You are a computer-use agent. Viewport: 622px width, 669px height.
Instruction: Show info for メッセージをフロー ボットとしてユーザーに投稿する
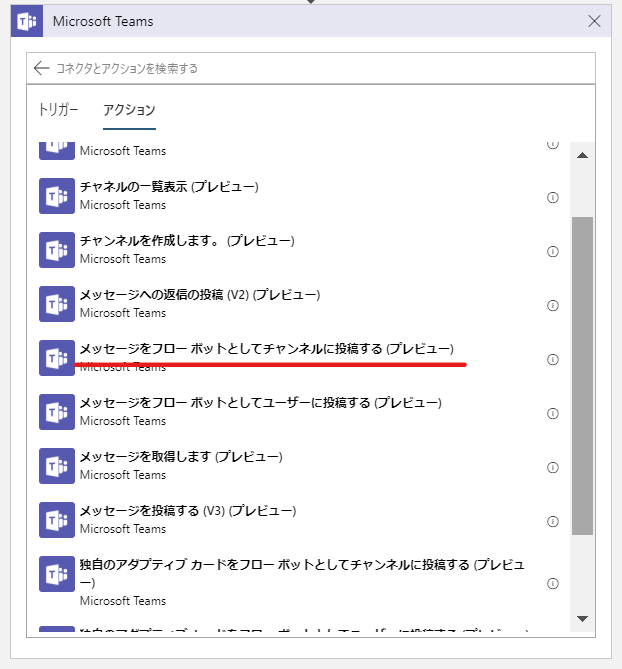(553, 413)
